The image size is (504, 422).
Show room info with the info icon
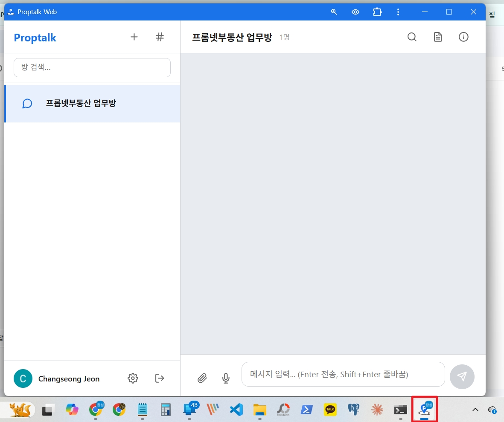pyautogui.click(x=463, y=37)
